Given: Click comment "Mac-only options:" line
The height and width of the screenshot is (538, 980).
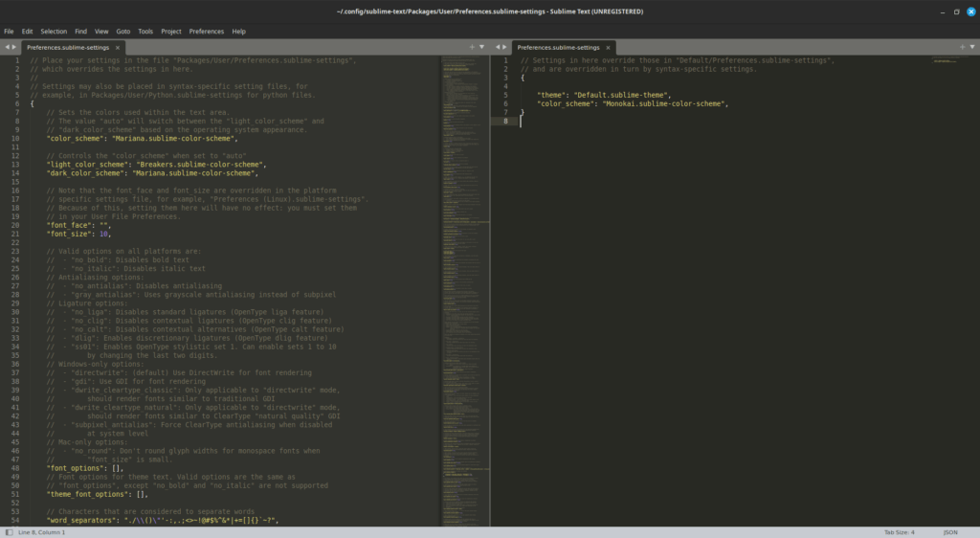Looking at the screenshot, I should pos(86,442).
